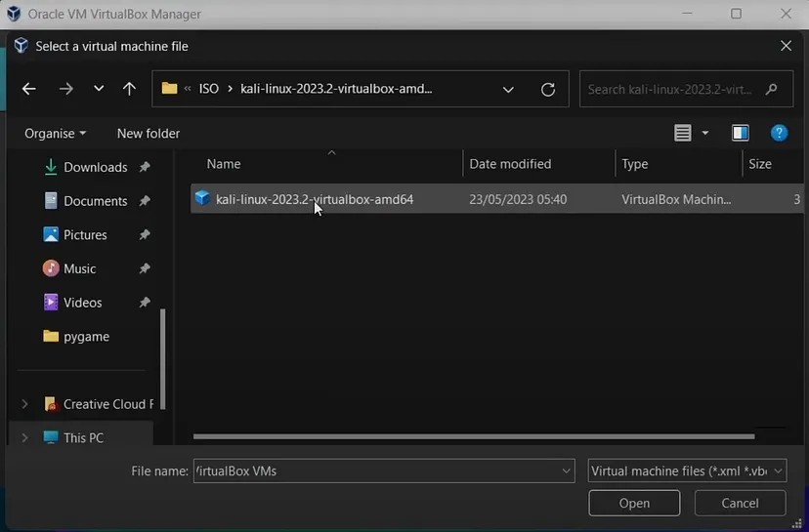Click the blue cube VirtualBox file icon
Screen dimensions: 809x532
tap(203, 198)
